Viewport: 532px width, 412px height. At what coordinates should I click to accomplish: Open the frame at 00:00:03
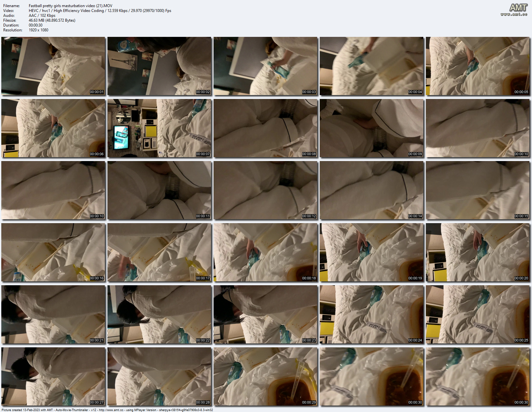point(266,66)
